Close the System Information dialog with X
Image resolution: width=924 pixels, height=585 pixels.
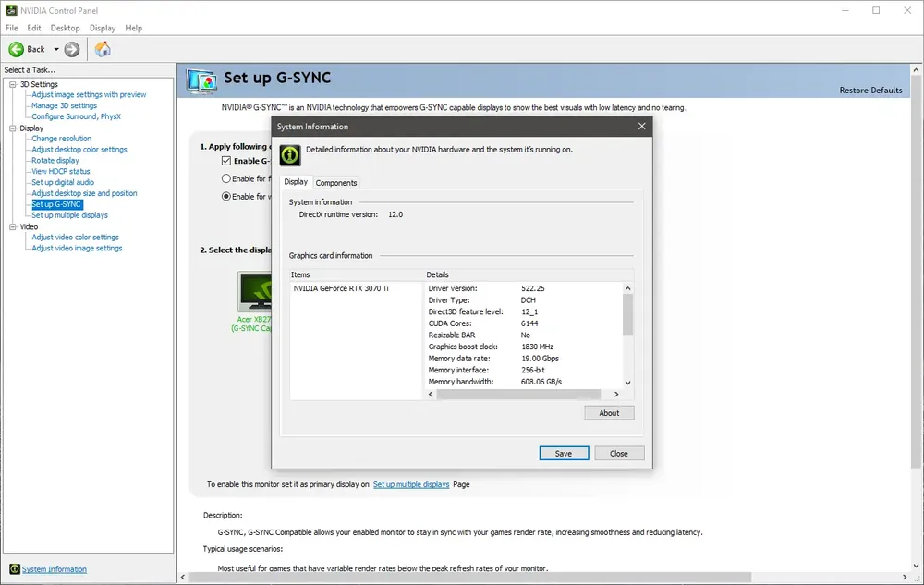pos(642,126)
